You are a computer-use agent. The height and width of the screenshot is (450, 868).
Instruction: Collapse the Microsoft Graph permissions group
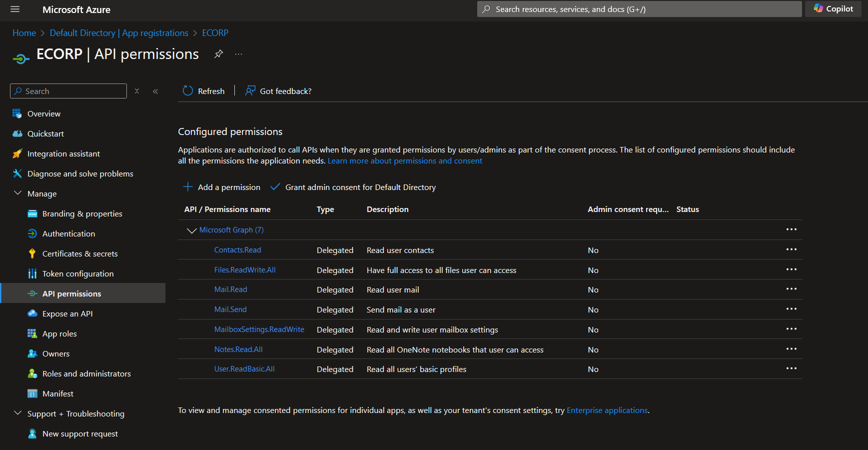[x=191, y=230]
